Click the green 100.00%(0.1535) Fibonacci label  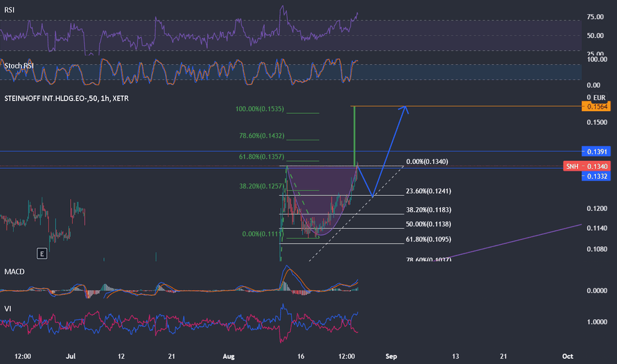tap(260, 109)
